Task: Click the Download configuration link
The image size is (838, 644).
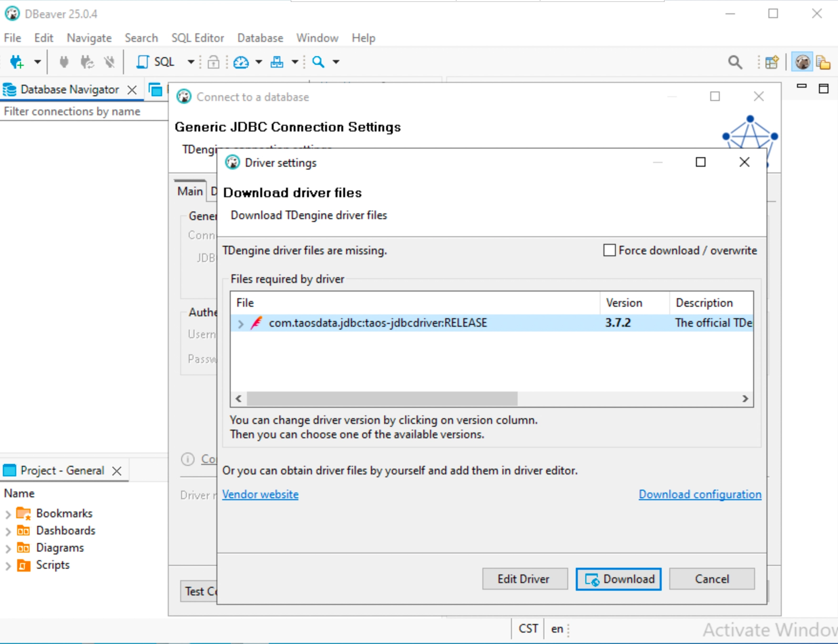Action: (700, 494)
